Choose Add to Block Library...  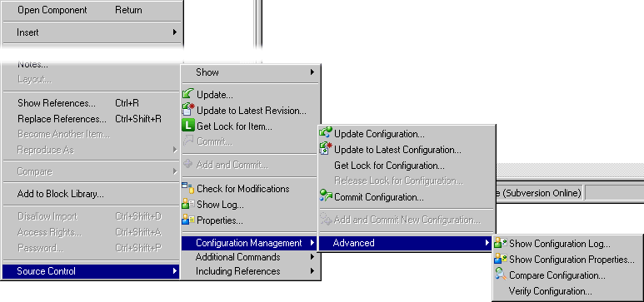pyautogui.click(x=92, y=194)
